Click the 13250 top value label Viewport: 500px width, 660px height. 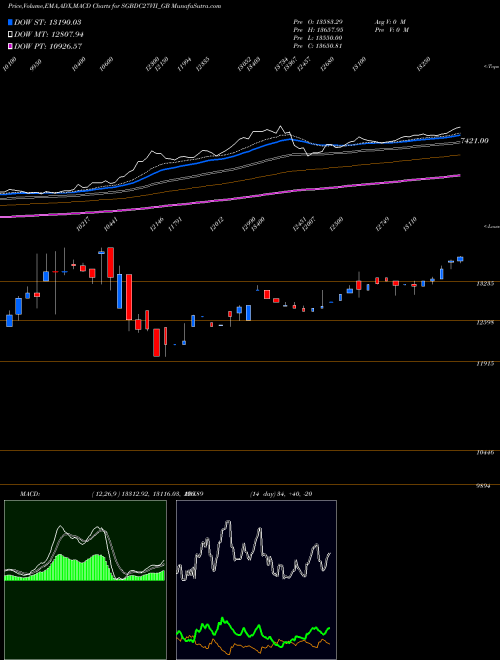[x=424, y=64]
